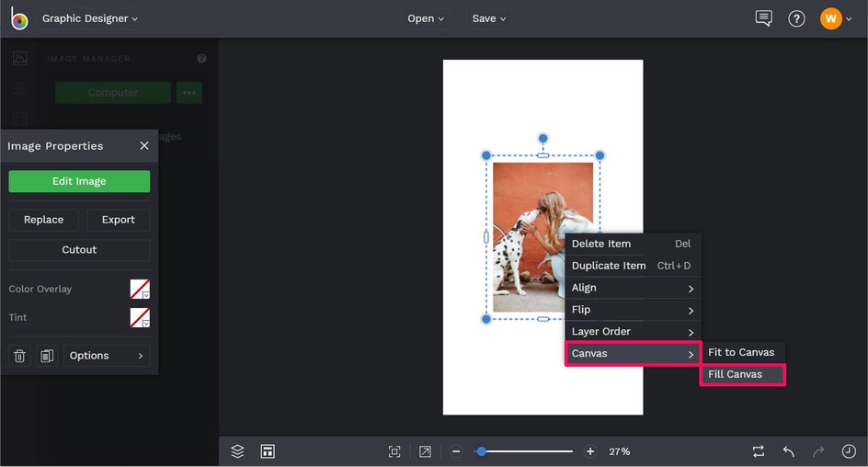The image size is (868, 467).
Task: Open the Color Overlay swatch
Action: pos(140,289)
